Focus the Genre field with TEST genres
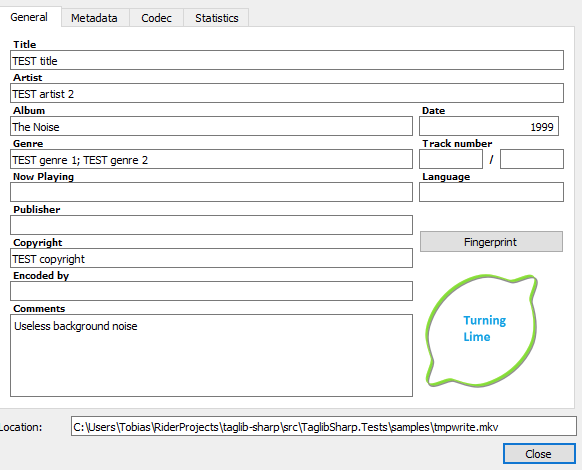Viewport: 582px width, 470px height. click(x=211, y=159)
